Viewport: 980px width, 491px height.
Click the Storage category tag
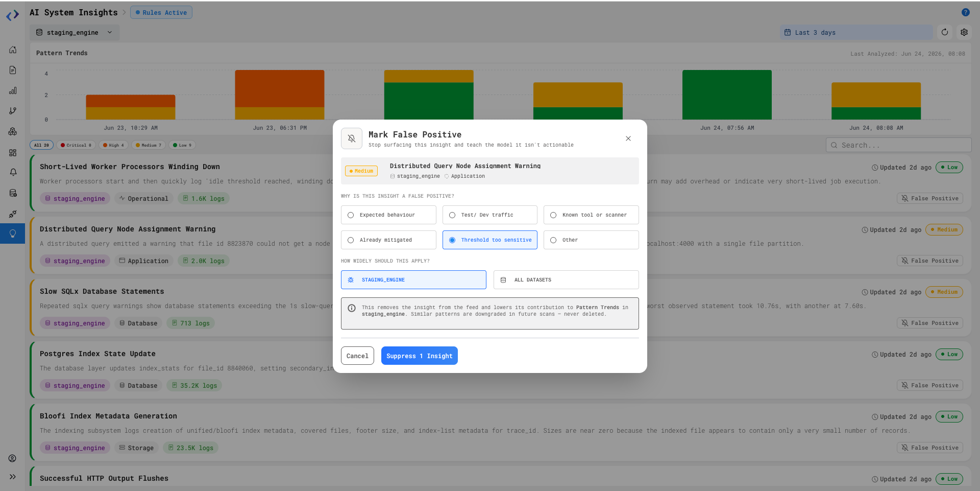click(x=136, y=448)
